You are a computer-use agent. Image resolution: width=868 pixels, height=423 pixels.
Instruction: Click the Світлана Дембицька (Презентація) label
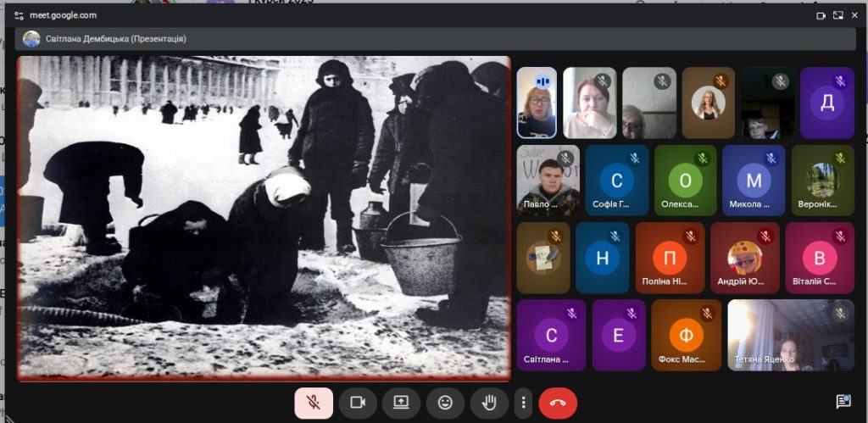click(116, 39)
